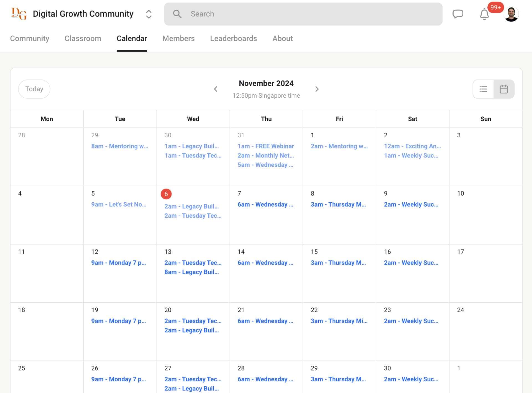Switch to calendar grid view

[504, 89]
